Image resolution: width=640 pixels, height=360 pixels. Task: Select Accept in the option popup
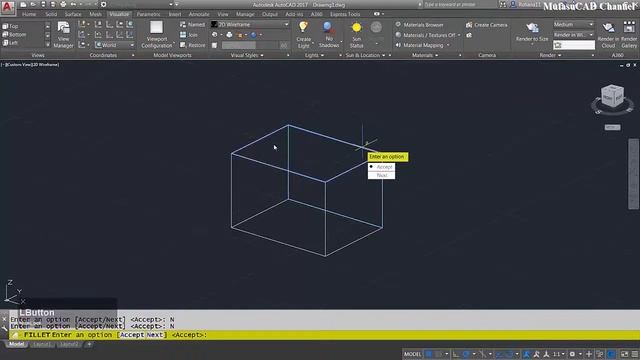(381, 167)
